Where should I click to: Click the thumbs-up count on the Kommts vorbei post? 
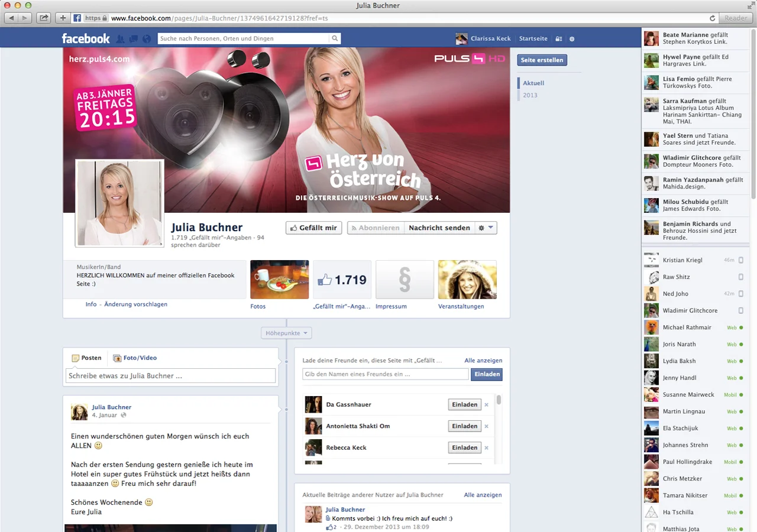click(331, 527)
